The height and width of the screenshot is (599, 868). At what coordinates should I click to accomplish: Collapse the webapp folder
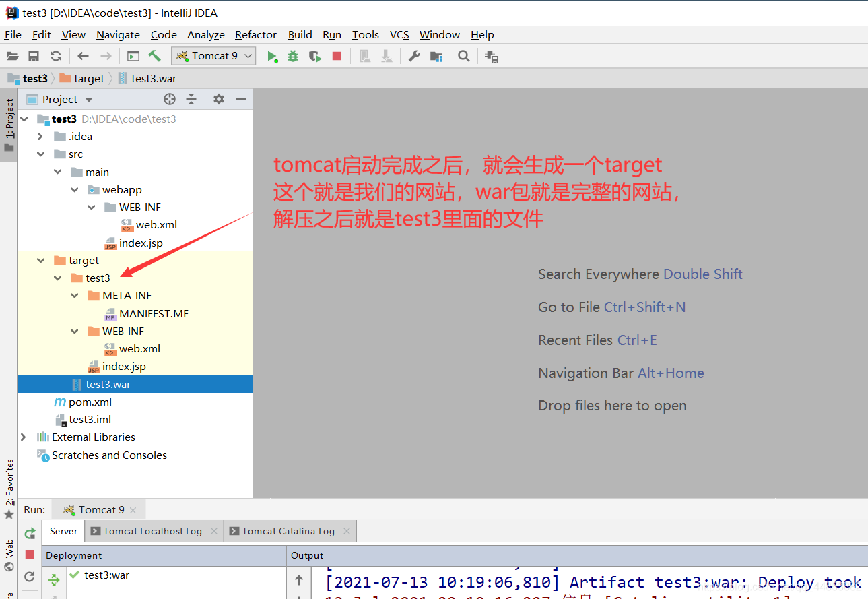pos(75,189)
